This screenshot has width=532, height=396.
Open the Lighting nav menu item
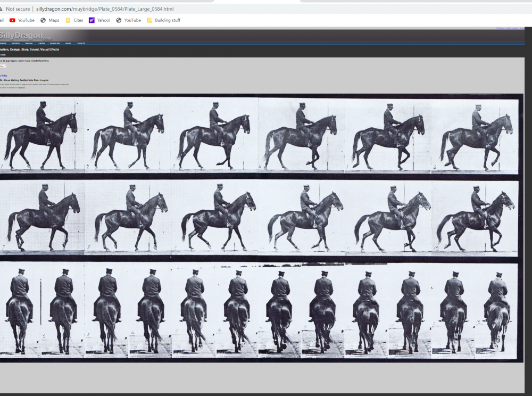tap(41, 44)
